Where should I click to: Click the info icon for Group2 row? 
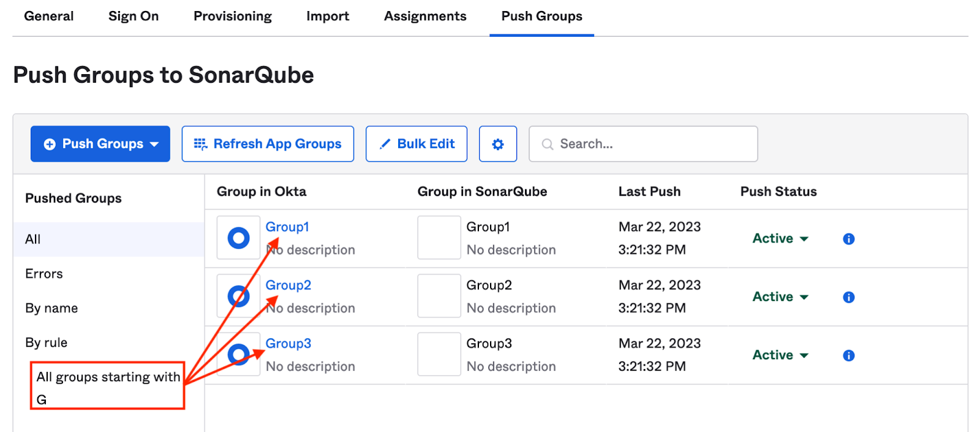click(848, 297)
